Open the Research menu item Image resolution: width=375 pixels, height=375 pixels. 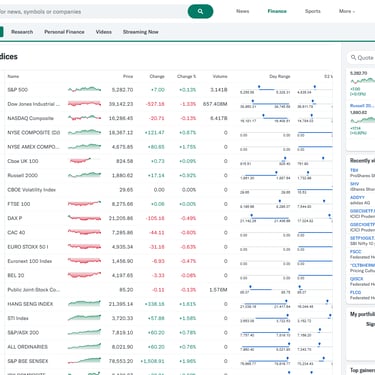22,32
